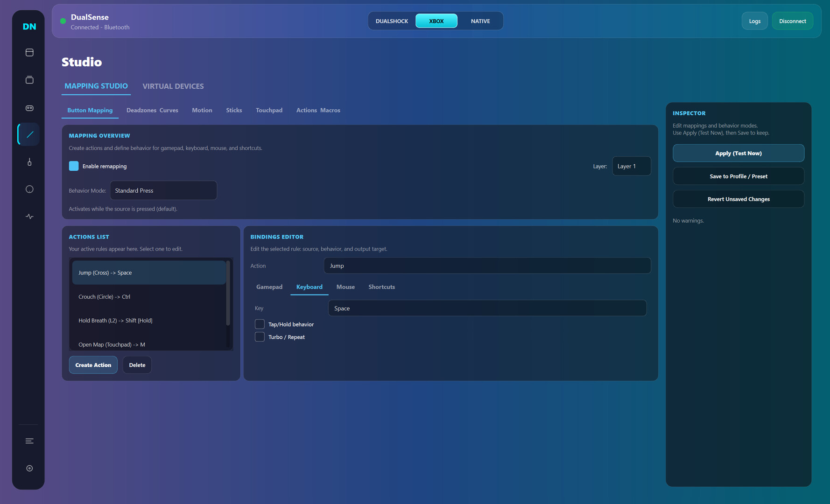This screenshot has width=830, height=504.
Task: Open the joystick icon in sidebar
Action: pyautogui.click(x=29, y=162)
